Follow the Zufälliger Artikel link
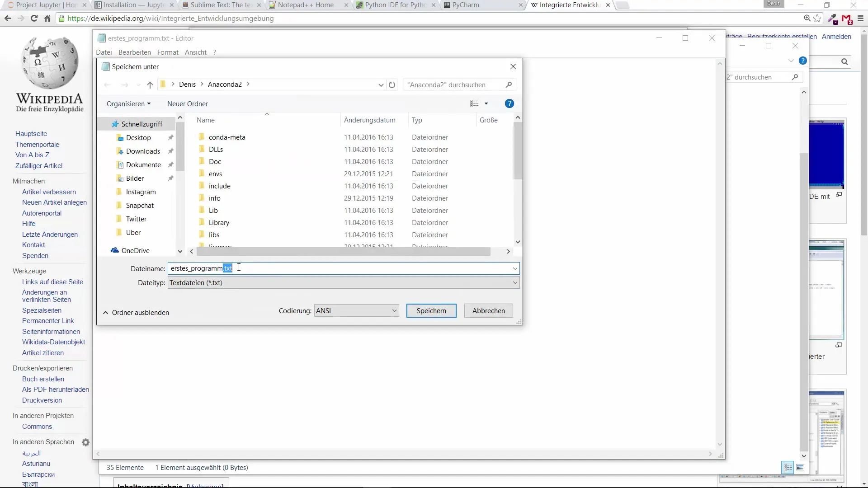This screenshot has height=488, width=868. point(39,166)
